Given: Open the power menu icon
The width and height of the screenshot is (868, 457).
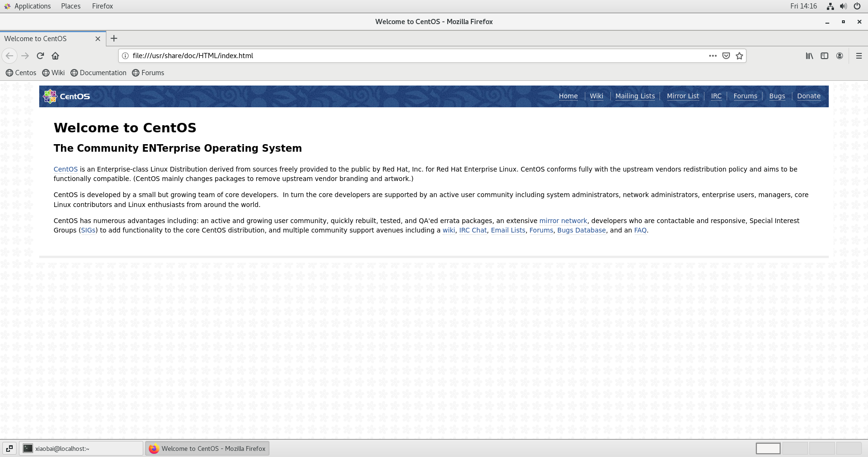Looking at the screenshot, I should click(857, 6).
